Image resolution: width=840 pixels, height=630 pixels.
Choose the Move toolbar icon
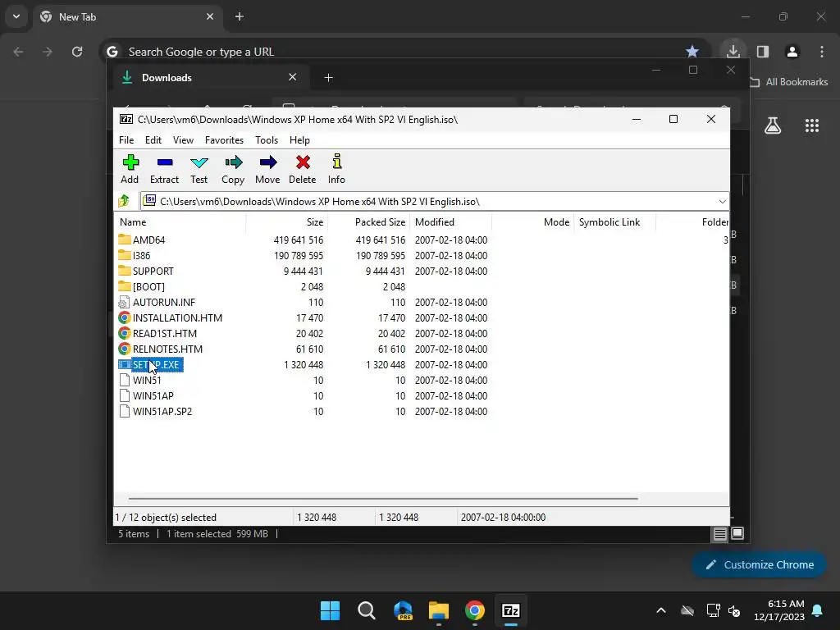267,169
